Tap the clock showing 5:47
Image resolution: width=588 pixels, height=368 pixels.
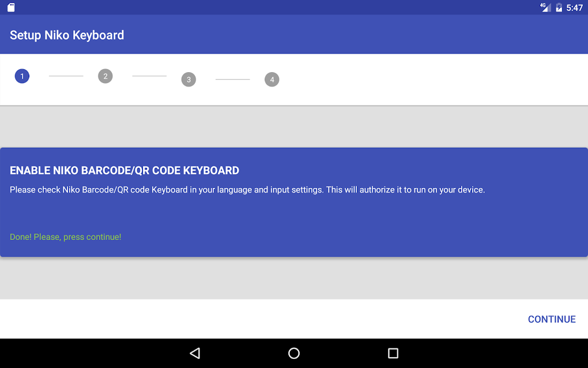pos(575,7)
